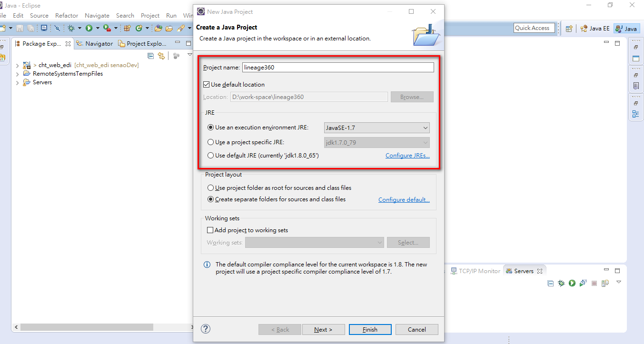Restore the Outline view from right trim
The image size is (644, 344).
coord(635,114)
